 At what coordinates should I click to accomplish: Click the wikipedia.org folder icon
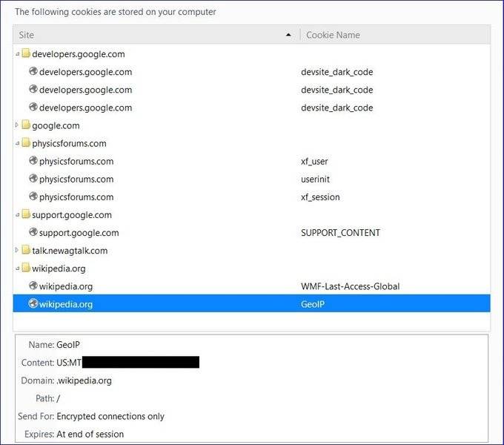[26, 268]
